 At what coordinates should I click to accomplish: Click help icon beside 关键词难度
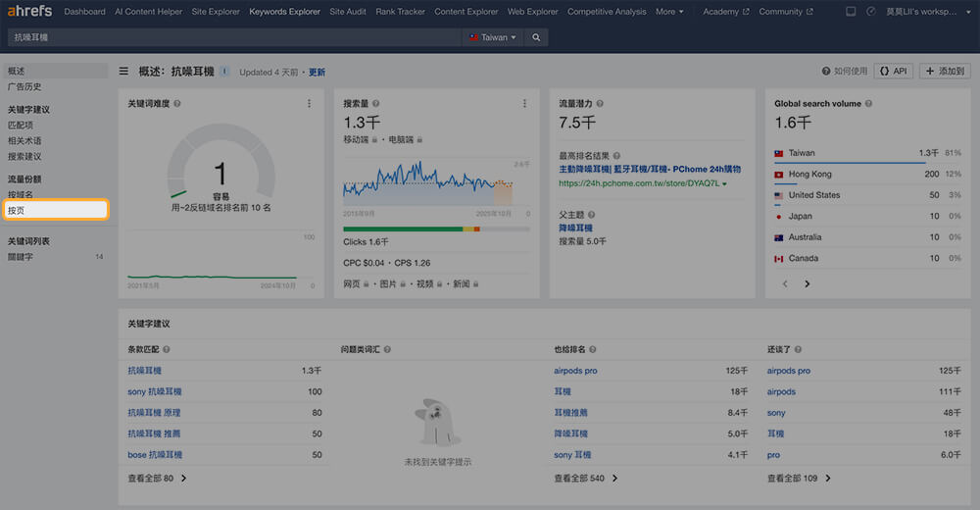(x=177, y=104)
